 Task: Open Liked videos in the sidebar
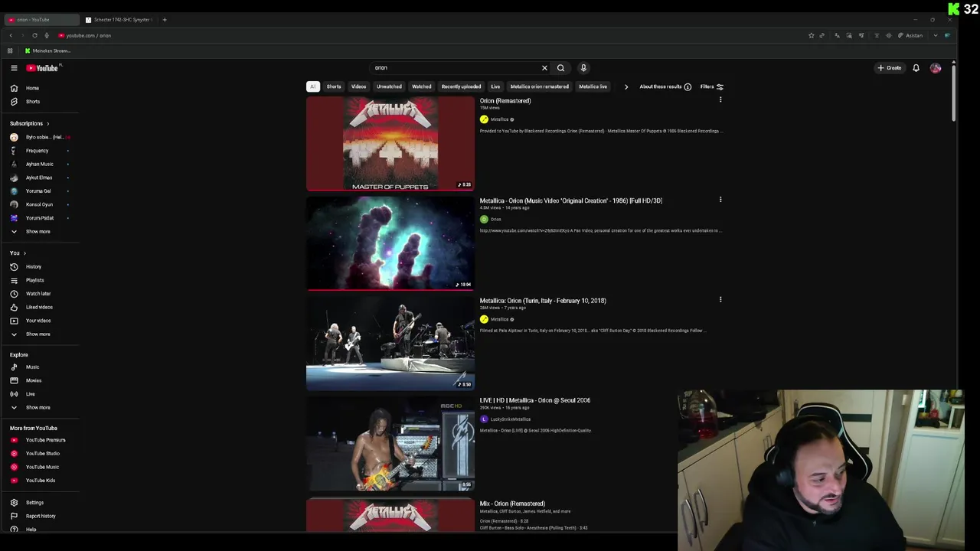coord(40,308)
